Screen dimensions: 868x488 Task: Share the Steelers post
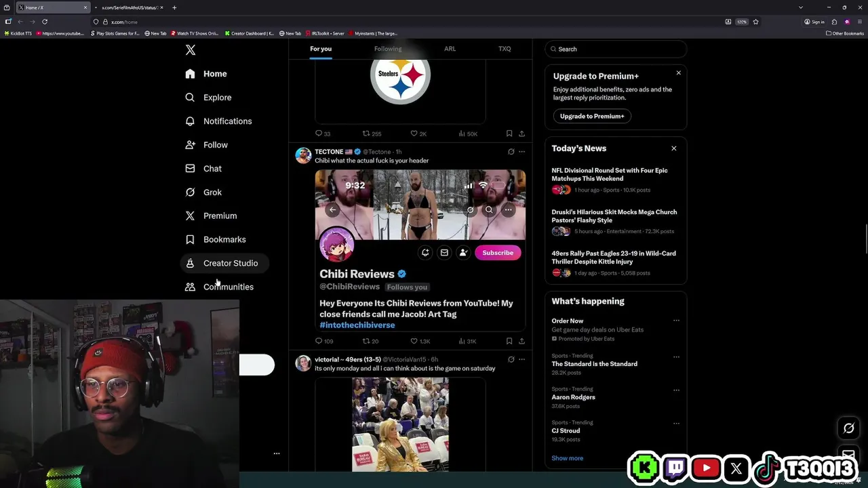coord(521,134)
